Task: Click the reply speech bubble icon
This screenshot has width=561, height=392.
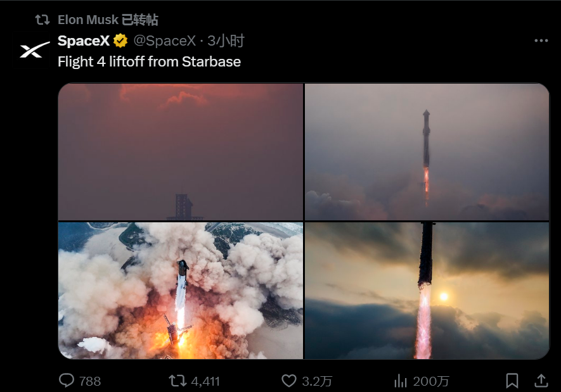Action: [67, 380]
